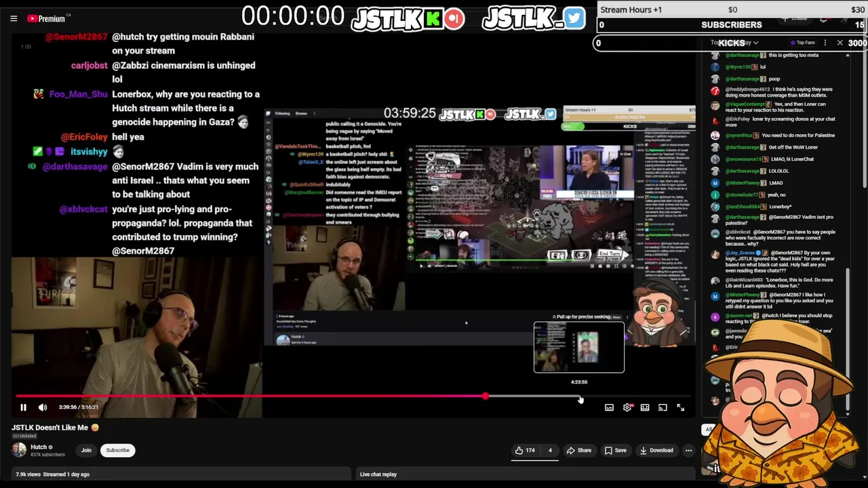The image size is (868, 488).
Task: Open the notifications bell
Action: [823, 19]
